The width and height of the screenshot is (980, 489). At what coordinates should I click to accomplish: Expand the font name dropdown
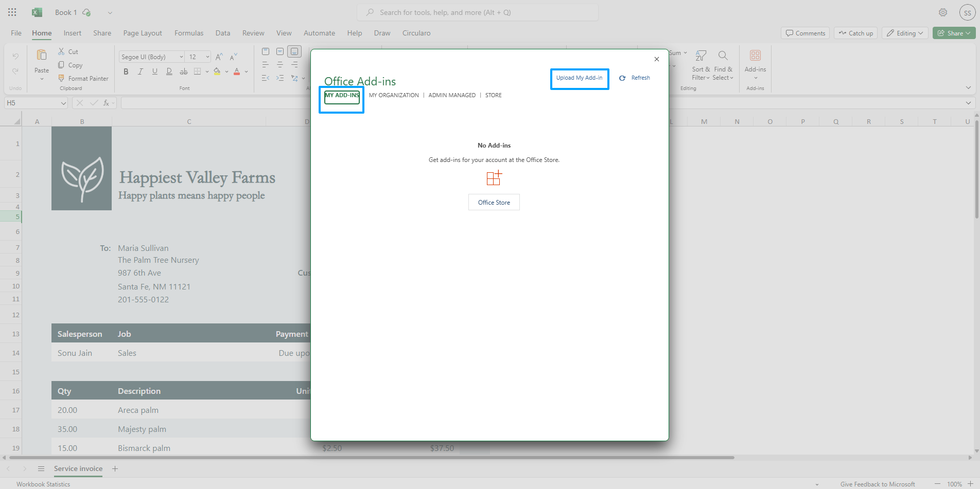(x=181, y=57)
